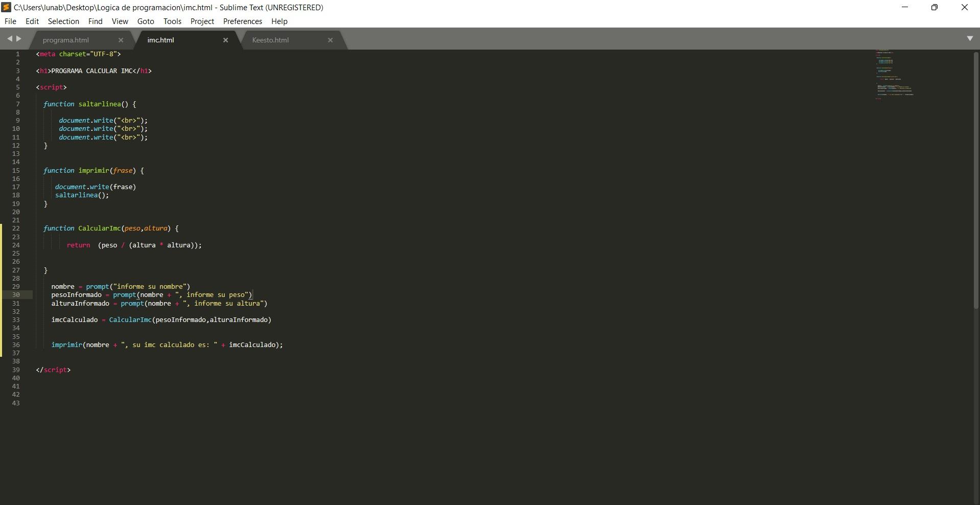This screenshot has width=980, height=505.
Task: Click the ", su imc calculado es: " string
Action: [169, 345]
